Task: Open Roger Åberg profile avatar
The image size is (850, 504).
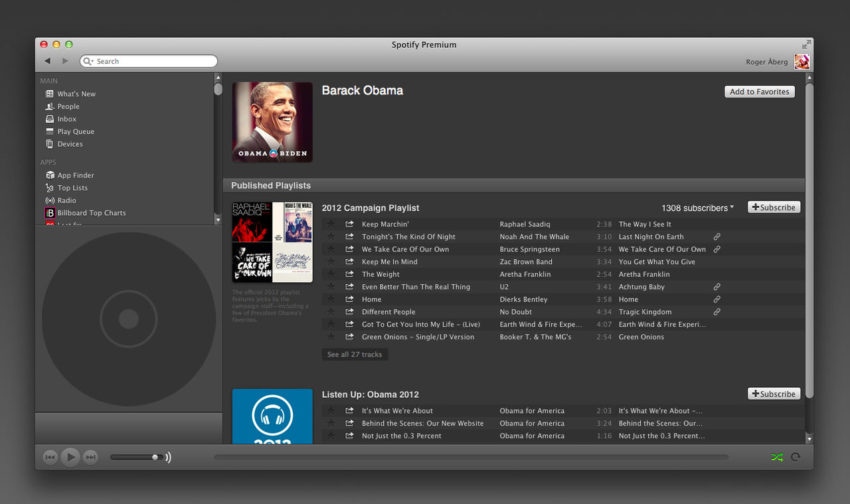Action: click(802, 62)
